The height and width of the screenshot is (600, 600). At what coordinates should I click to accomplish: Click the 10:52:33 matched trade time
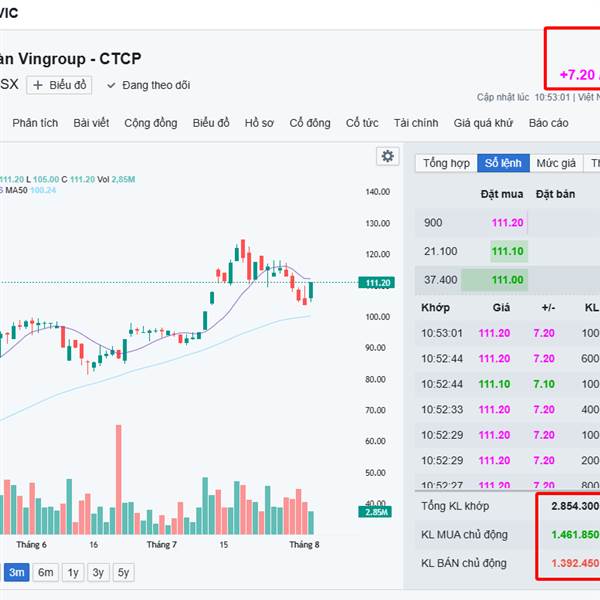(442, 409)
